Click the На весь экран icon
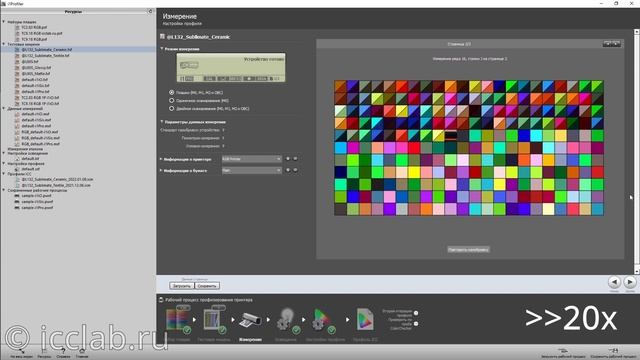Viewport: 640px width, 360px height. 21,351
